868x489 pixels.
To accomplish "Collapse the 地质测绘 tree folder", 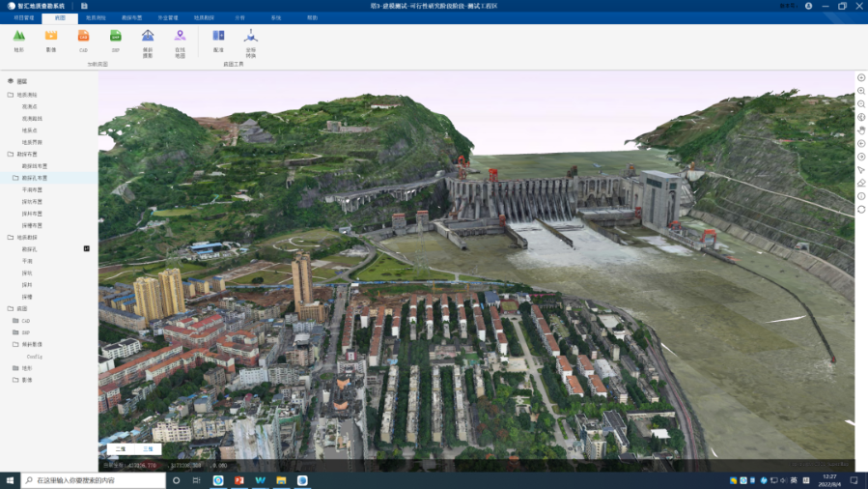I will pos(10,95).
